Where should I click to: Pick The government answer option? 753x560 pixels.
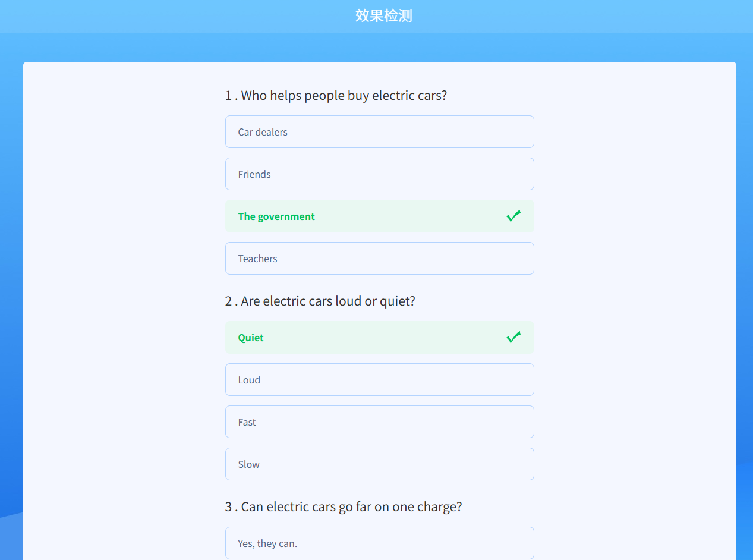click(379, 216)
